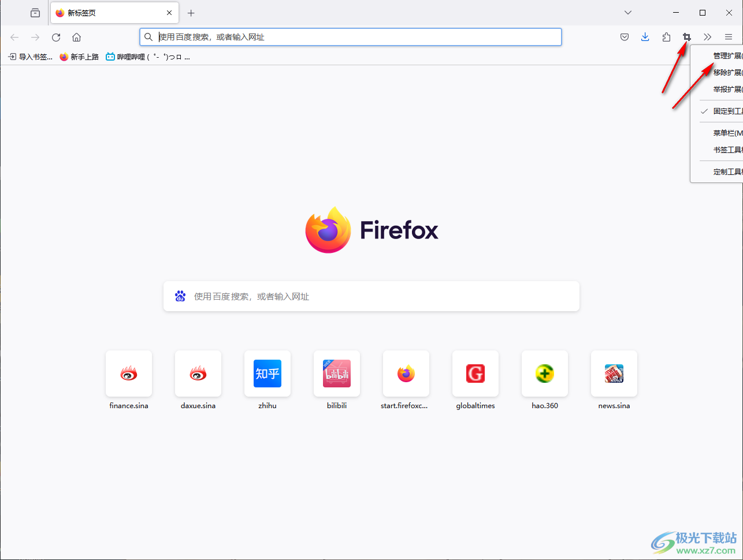
Task: Click the Baidu paw icon in search box
Action: 180,296
